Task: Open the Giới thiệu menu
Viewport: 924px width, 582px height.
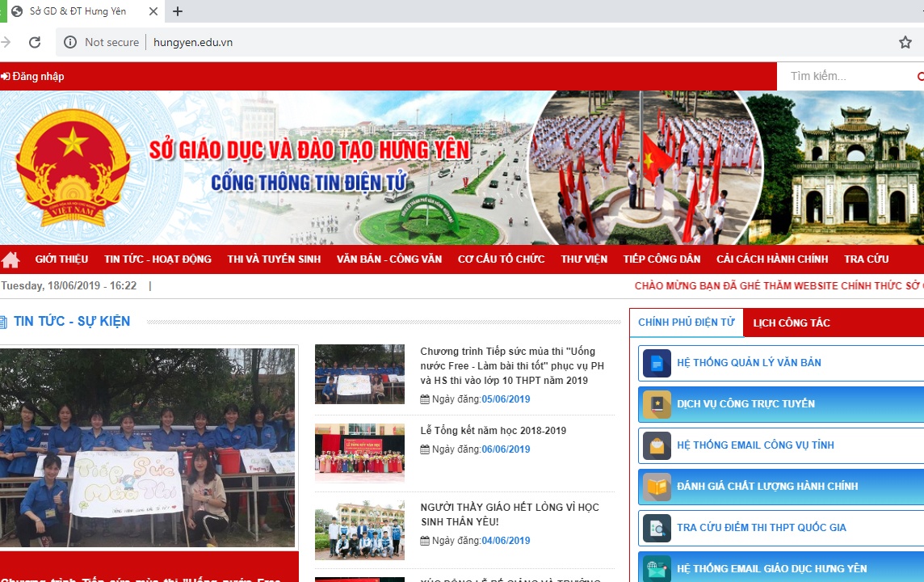Action: 61,259
